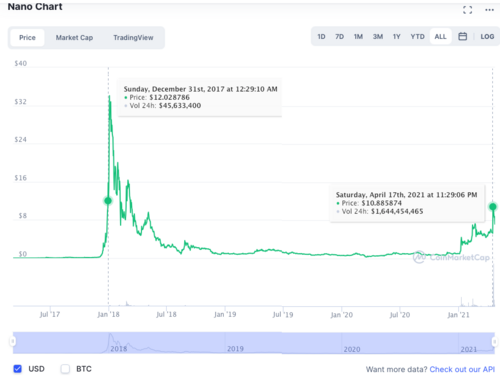Select the 1M time range
This screenshot has width=500, height=377.
pos(358,37)
